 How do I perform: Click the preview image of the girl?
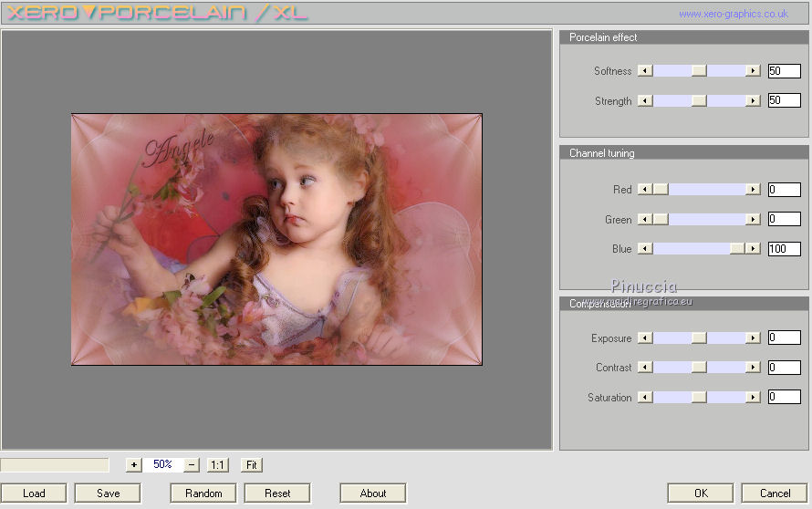[276, 239]
